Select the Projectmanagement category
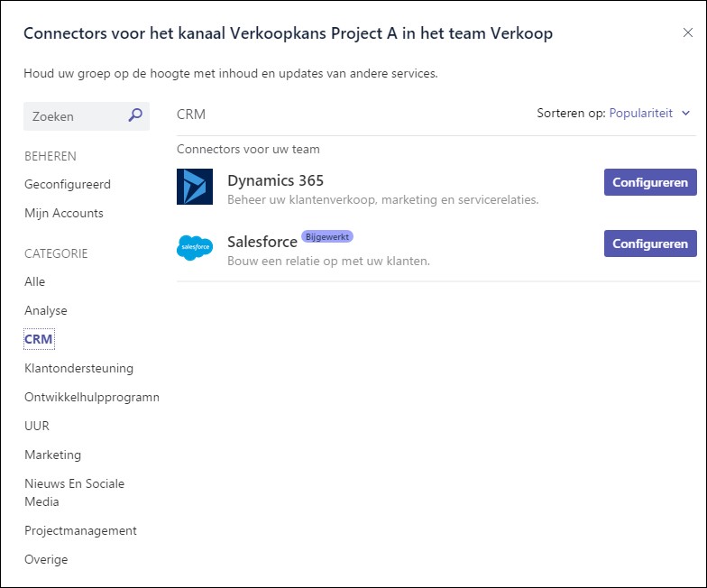 tap(81, 530)
